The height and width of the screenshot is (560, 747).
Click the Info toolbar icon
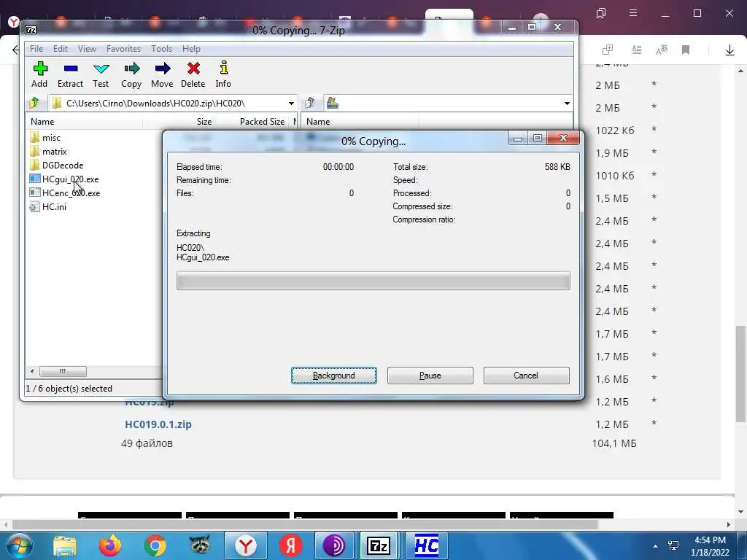(x=223, y=74)
